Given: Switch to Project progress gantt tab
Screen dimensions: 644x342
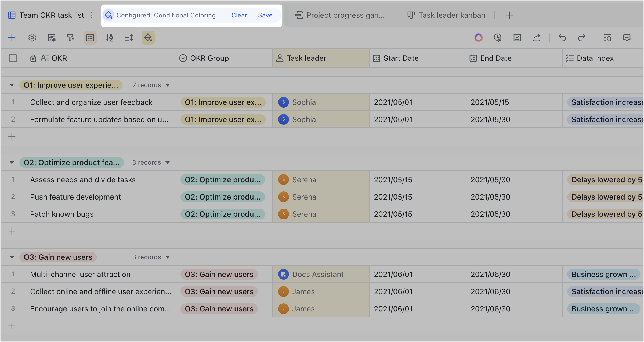Looking at the screenshot, I should pos(340,15).
